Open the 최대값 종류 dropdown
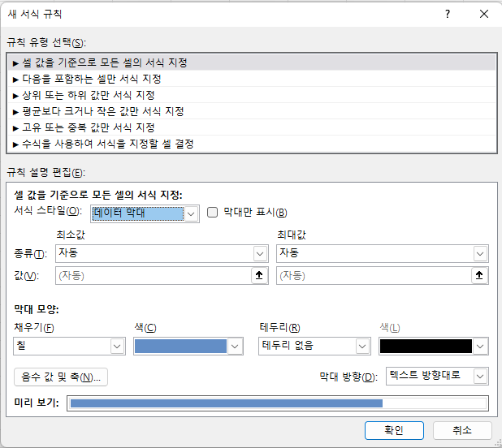The height and width of the screenshot is (448, 502). [383, 253]
